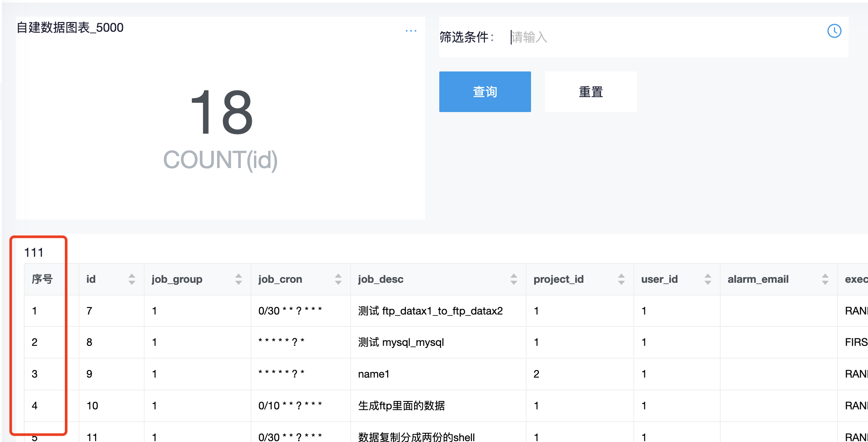Viewport: 868px width, 442px height.
Task: Sort table by job_group column
Action: [x=239, y=279]
